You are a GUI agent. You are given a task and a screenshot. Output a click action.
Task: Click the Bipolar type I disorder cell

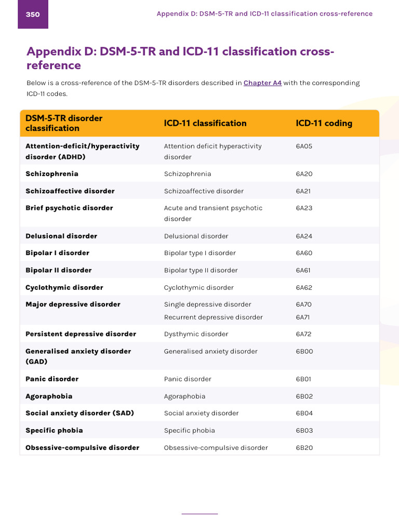click(199, 253)
